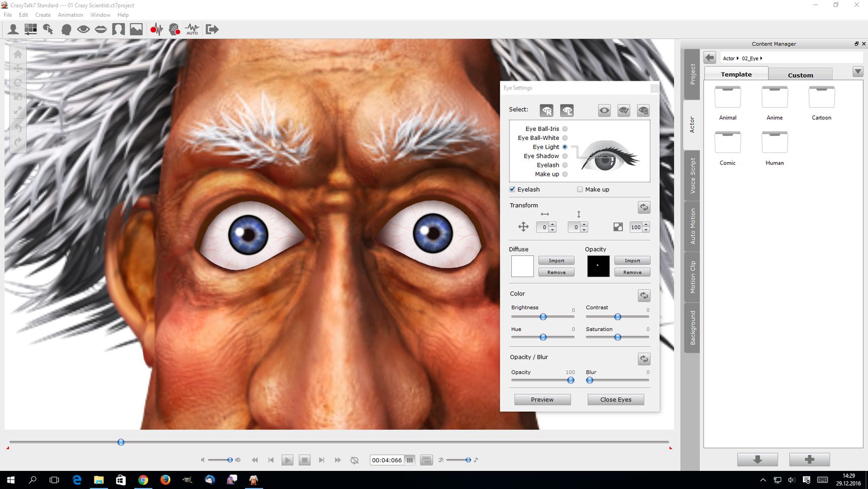Screen dimensions: 868x489
Task: Click the timecode field 00:04:066
Action: point(387,460)
